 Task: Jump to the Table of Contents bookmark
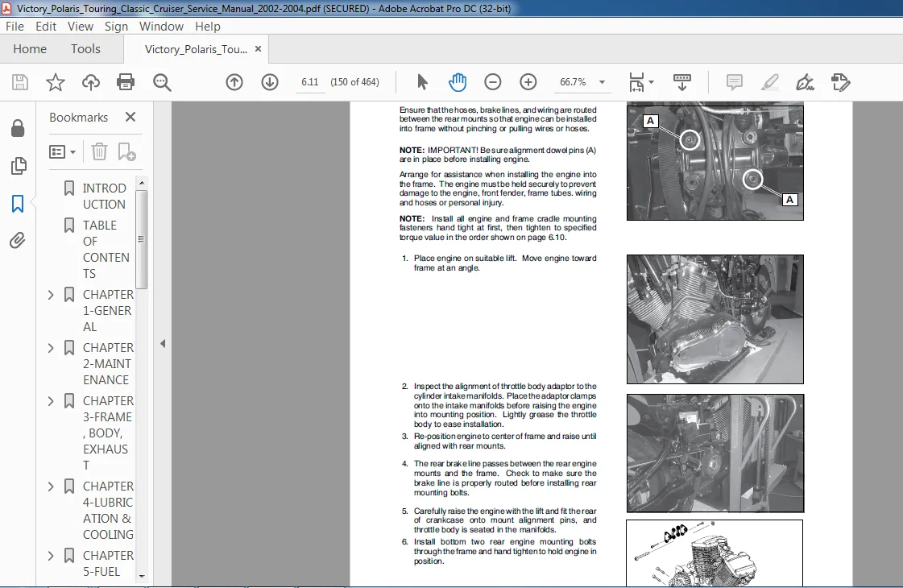[106, 250]
